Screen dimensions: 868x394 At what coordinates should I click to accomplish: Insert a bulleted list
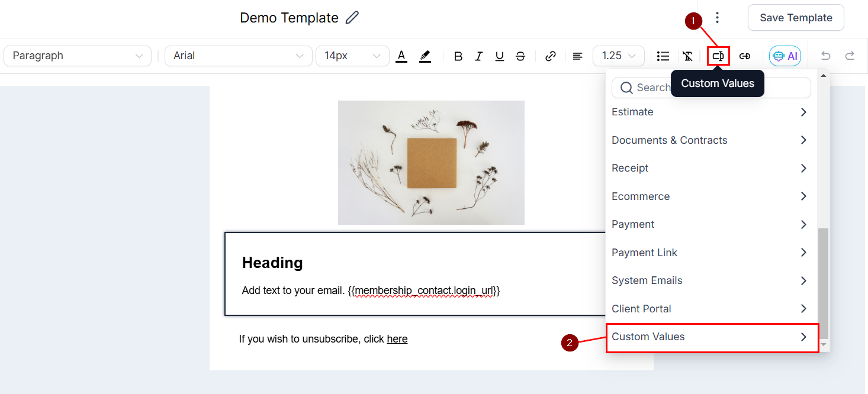coord(663,56)
